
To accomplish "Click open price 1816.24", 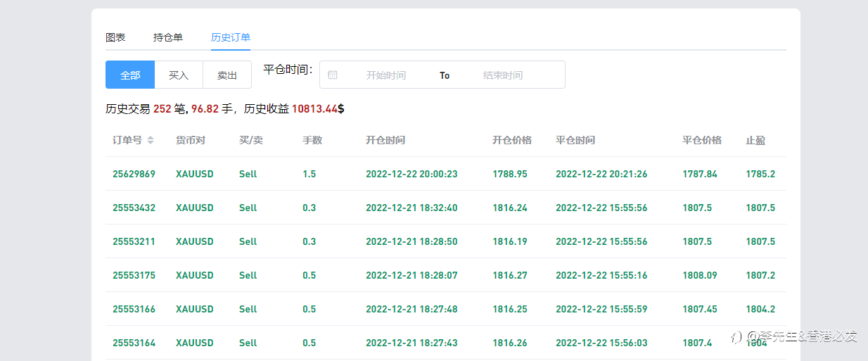I will tap(510, 208).
